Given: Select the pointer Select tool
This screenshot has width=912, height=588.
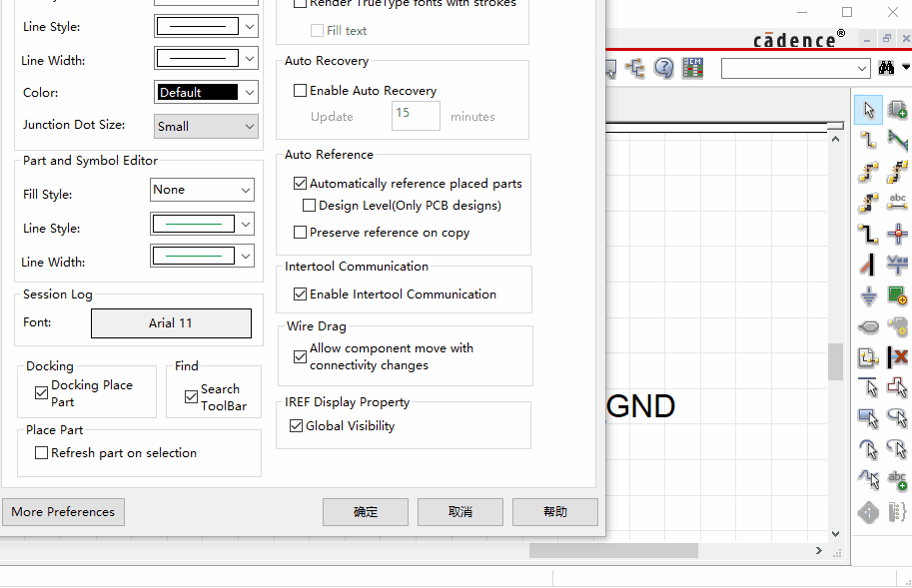Looking at the screenshot, I should [868, 110].
